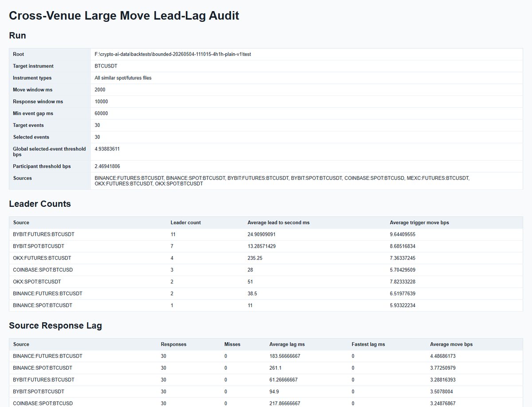
Task: Click average move value 4.48686173
Action: tap(443, 356)
